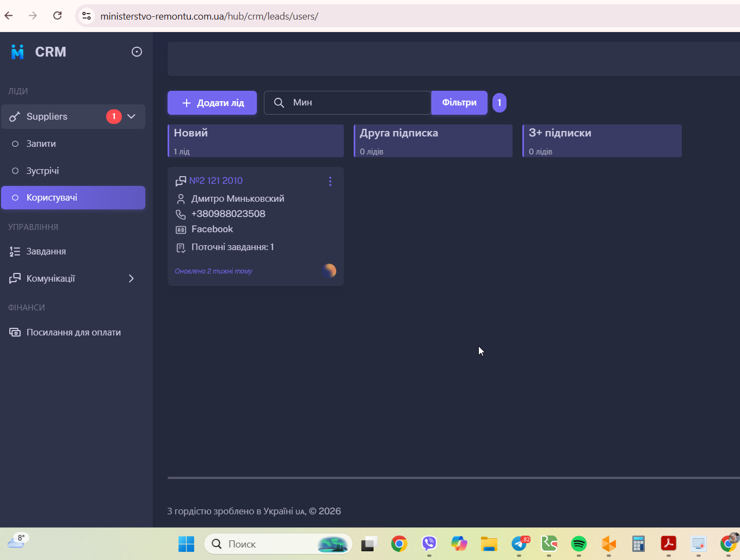Open Adobe Acrobat from the taskbar

point(668,544)
